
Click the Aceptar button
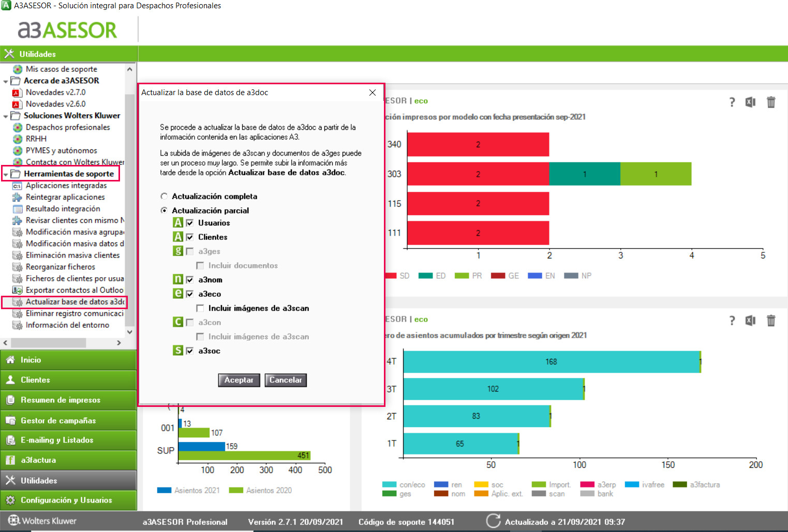[x=239, y=380]
